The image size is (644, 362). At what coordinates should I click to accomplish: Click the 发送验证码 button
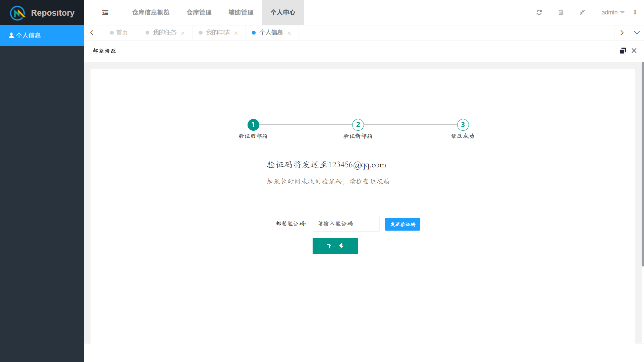(x=402, y=224)
